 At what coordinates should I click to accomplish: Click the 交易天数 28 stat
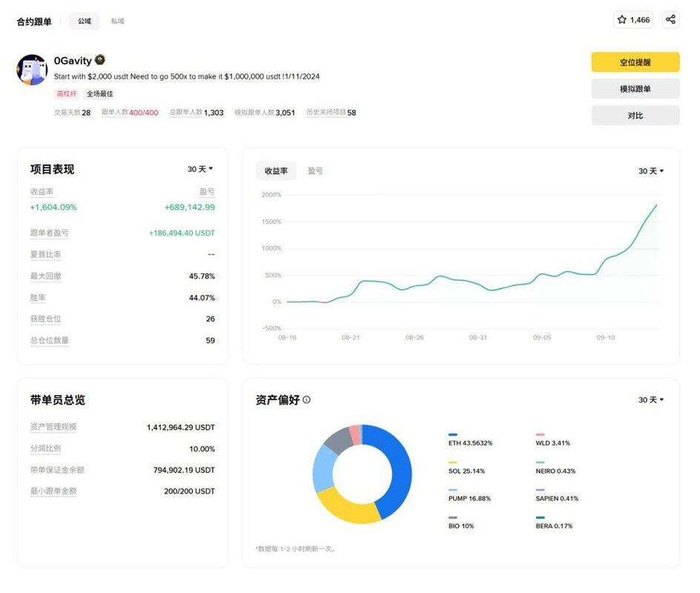[73, 113]
